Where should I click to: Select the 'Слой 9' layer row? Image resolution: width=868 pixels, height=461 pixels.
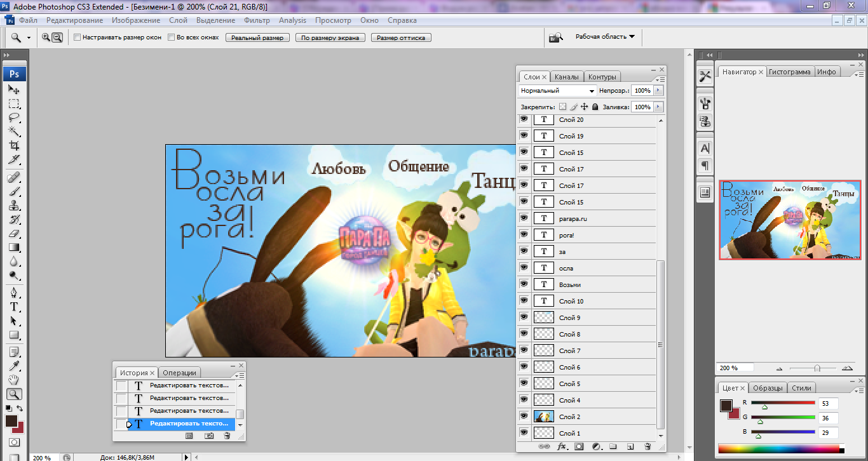click(x=587, y=317)
